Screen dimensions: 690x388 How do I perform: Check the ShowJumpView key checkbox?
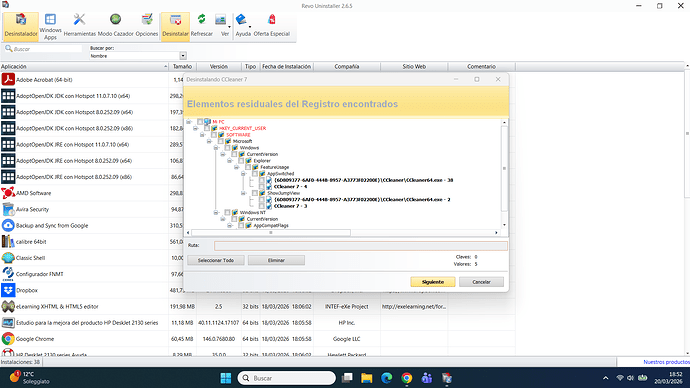[255, 193]
